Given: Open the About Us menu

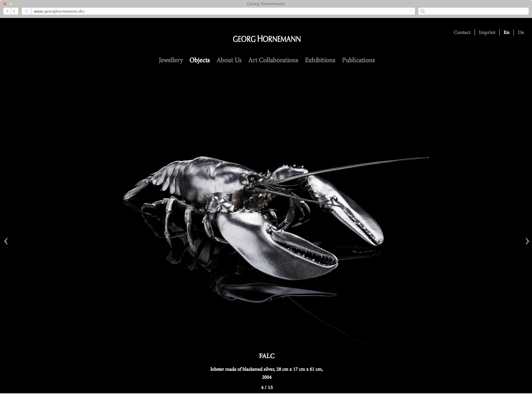Looking at the screenshot, I should (229, 60).
